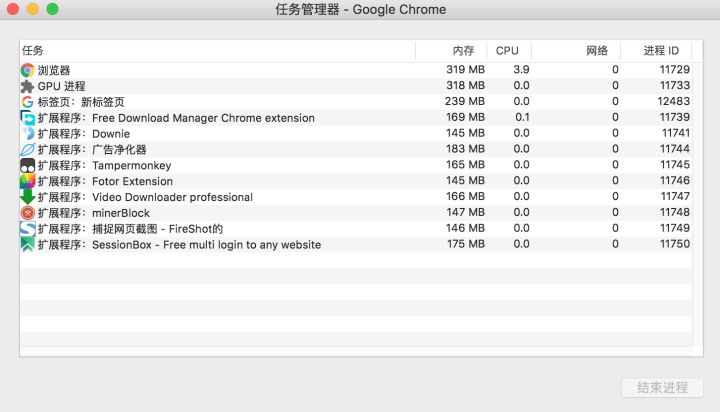Click process ID 11741
The image size is (720, 412).
pyautogui.click(x=675, y=133)
